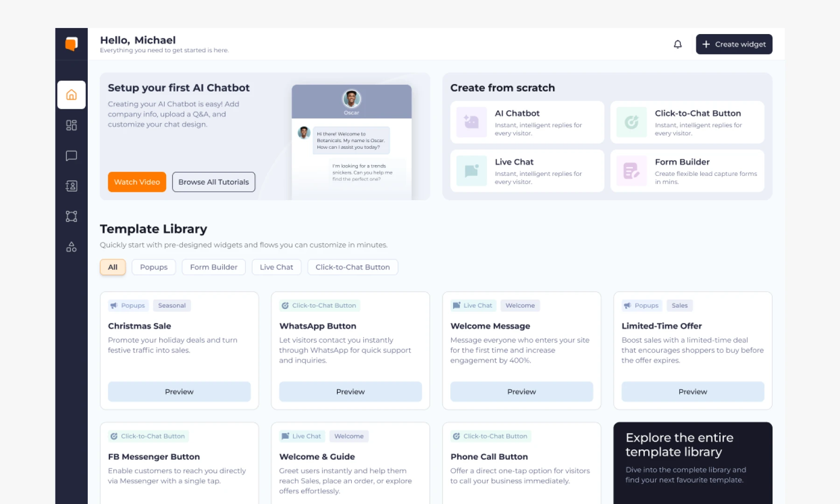Click the Template Library heading
Viewport: 840px width, 504px height.
pos(154,229)
